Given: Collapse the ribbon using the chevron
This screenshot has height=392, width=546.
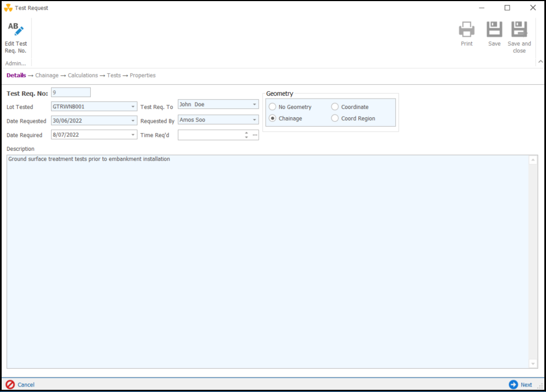Looking at the screenshot, I should (540, 62).
